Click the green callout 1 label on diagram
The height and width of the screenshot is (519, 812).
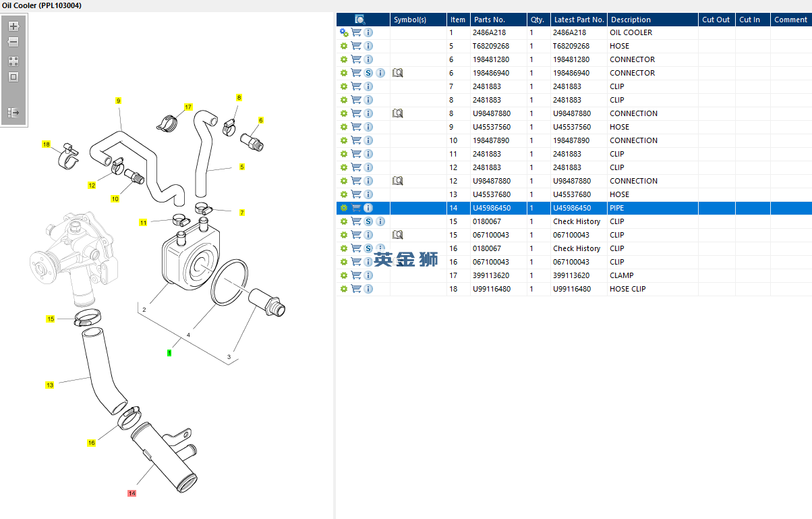click(169, 352)
